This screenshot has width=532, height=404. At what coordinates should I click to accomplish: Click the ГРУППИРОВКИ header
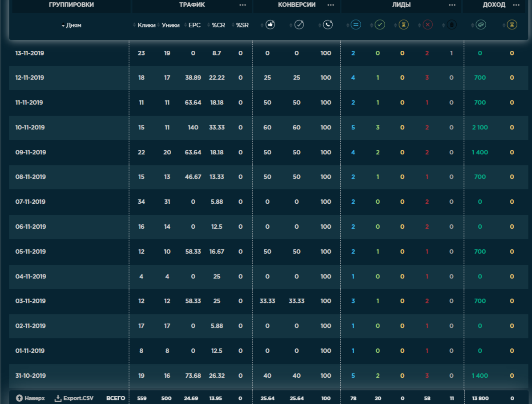(x=71, y=5)
